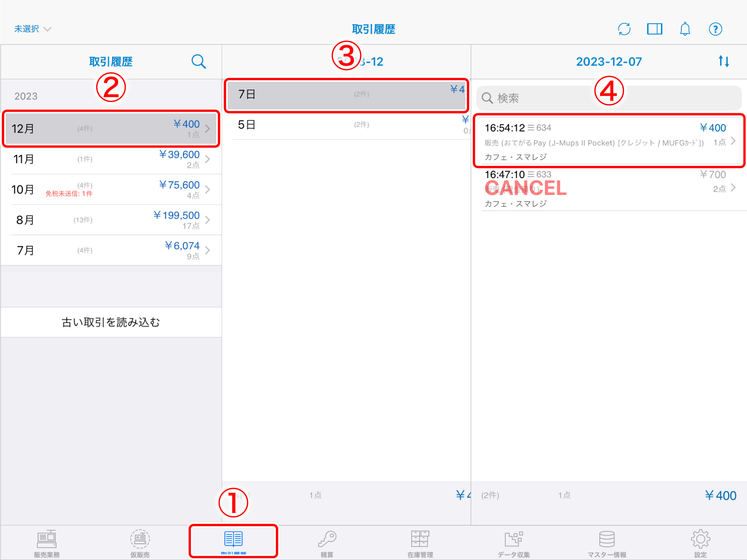Open the notifications bell
The height and width of the screenshot is (560, 747).
point(685,29)
